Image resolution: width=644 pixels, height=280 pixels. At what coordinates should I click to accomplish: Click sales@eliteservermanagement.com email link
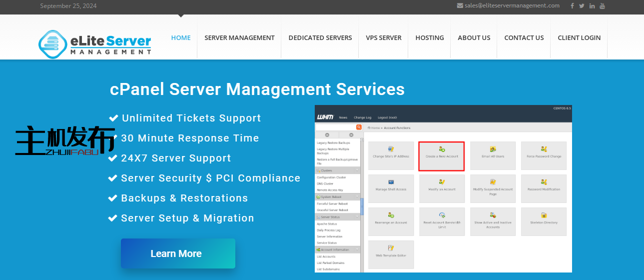(x=512, y=5)
